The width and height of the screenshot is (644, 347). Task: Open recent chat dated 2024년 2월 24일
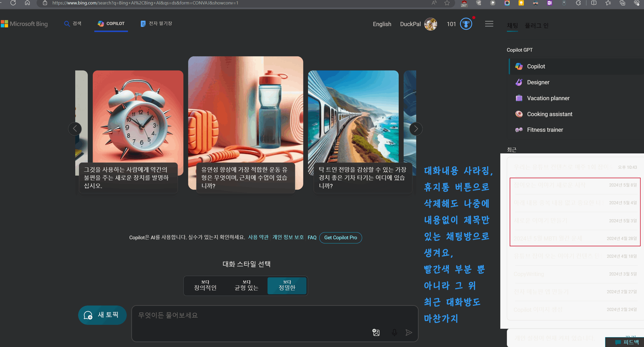pos(575,309)
